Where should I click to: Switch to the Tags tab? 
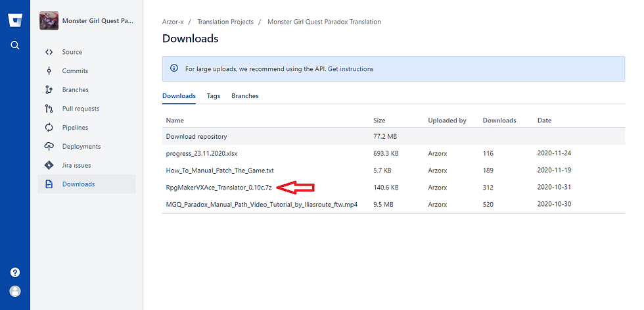coord(214,96)
